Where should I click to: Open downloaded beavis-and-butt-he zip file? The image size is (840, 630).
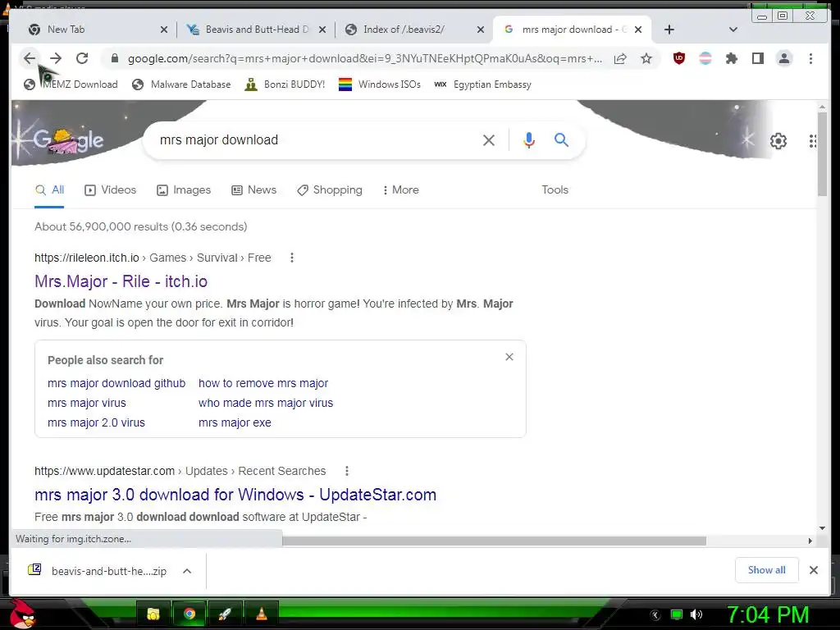point(98,571)
